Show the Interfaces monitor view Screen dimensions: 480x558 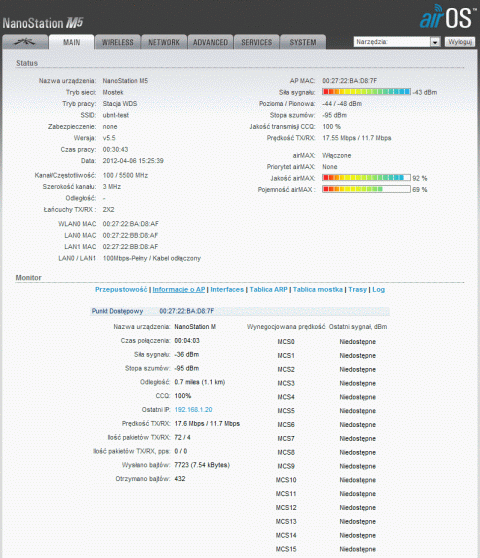pos(227,290)
